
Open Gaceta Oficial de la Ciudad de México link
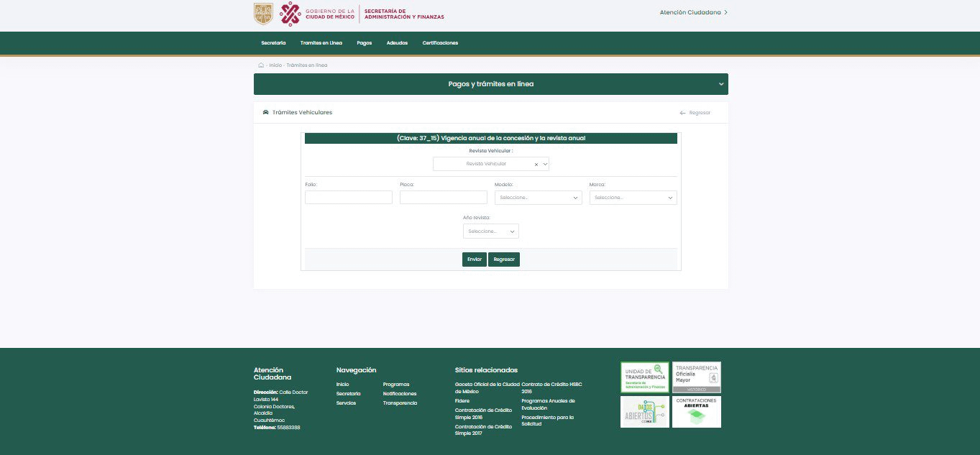coord(487,388)
